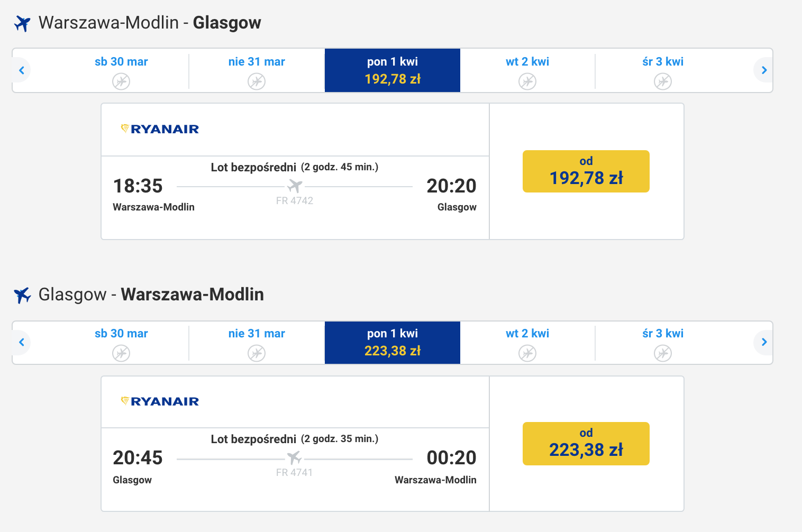Click Ryanair logo on the return flight card

tap(160, 401)
